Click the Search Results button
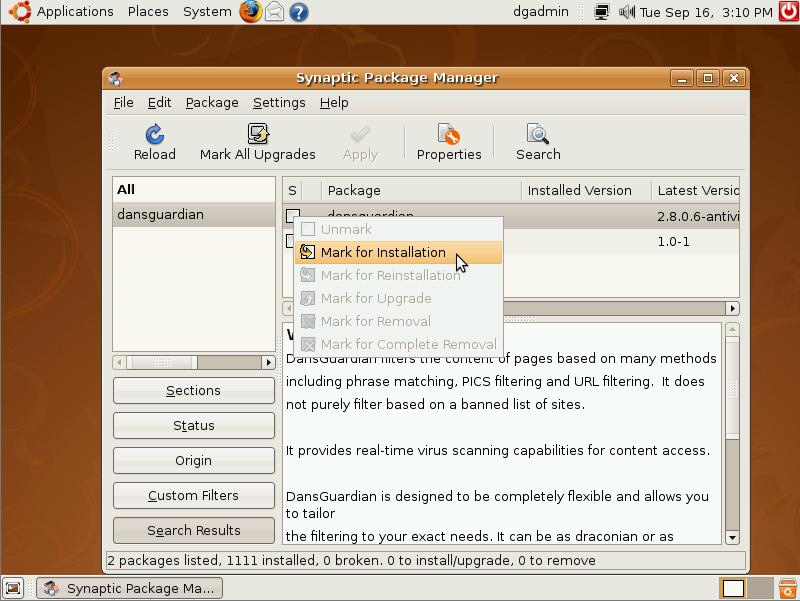Viewport: 800px width, 601px height. coord(193,530)
